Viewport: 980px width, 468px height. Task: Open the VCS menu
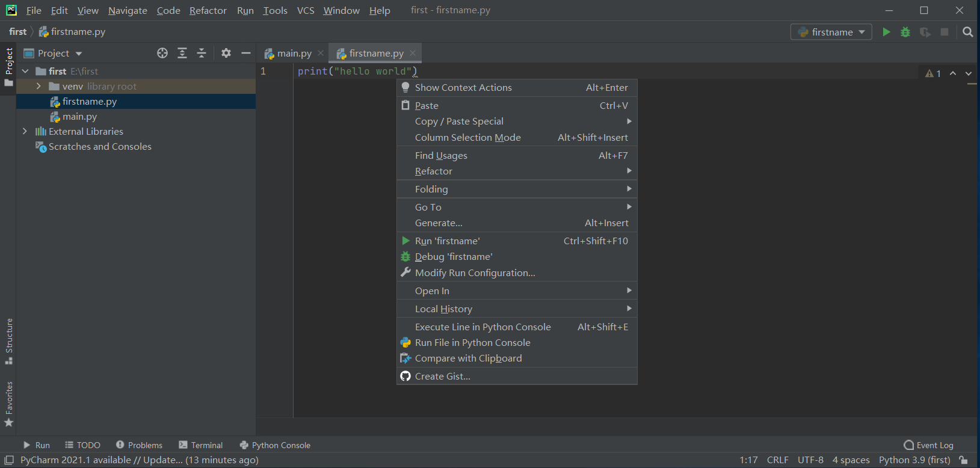click(x=306, y=10)
